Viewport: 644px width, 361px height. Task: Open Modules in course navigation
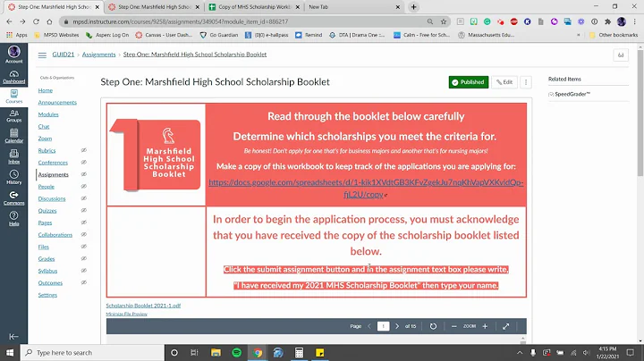tap(48, 114)
